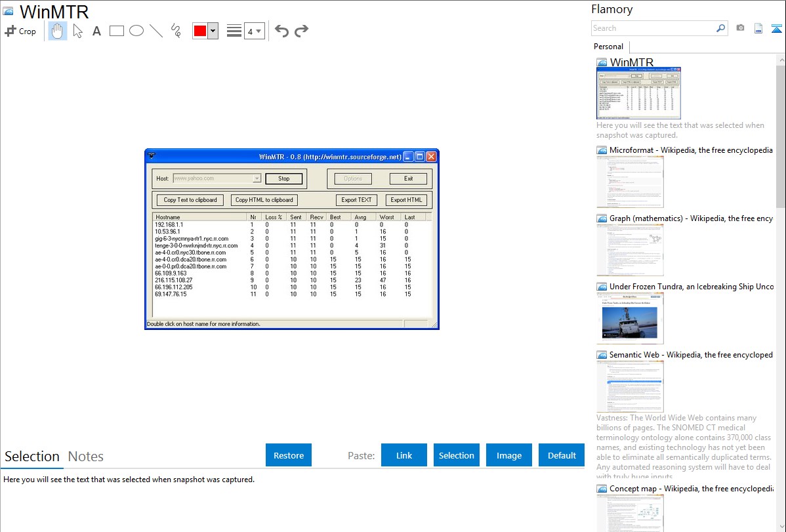Select host row 10.53.96.1
This screenshot has height=532, width=786.
[x=291, y=232]
